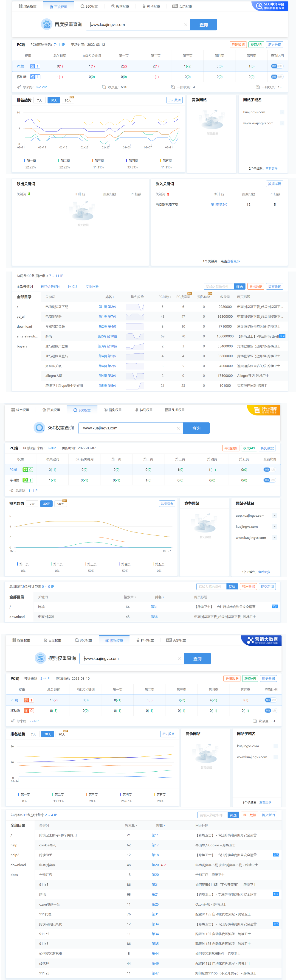
Task: Click 查询 button in 百度权重查询 bar
Action: point(203,25)
